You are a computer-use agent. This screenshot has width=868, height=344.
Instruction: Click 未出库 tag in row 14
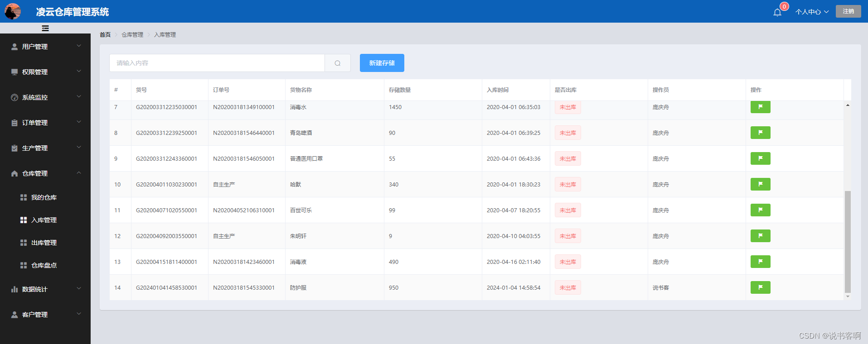pyautogui.click(x=567, y=287)
